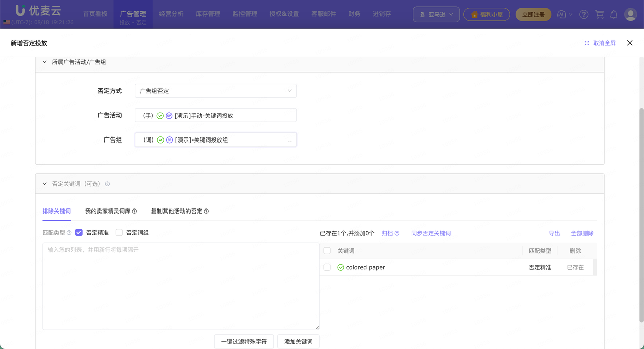The image size is (644, 349).
Task: Click green status icon of colored paper
Action: [341, 267]
